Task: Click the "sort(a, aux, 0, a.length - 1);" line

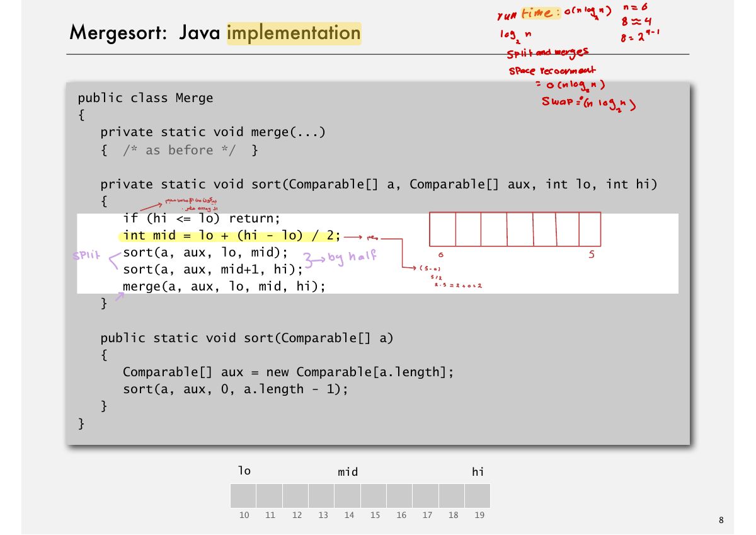Action: [x=236, y=389]
